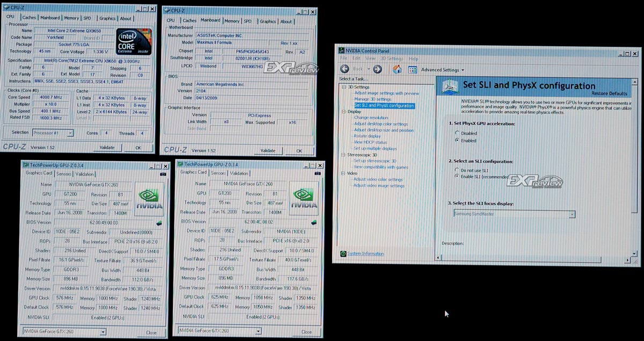Screen dimensions: 644x341
Task: Switch to the Caches tab in left CPU-Z
Action: point(29,18)
